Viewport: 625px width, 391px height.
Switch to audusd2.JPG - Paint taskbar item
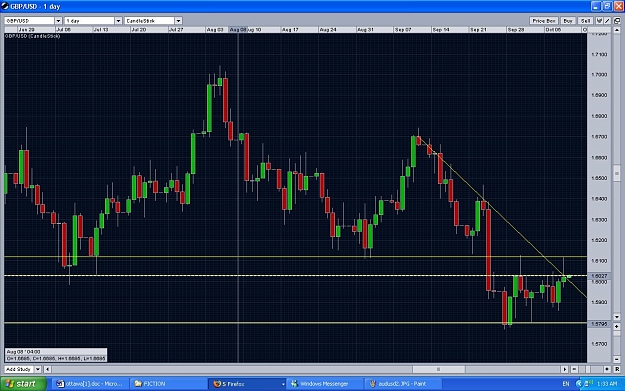pos(402,383)
